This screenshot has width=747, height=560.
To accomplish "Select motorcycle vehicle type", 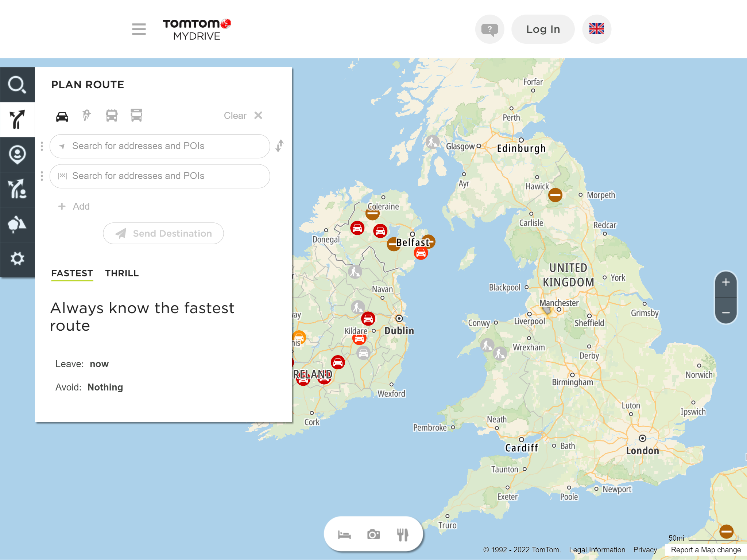I will [86, 116].
